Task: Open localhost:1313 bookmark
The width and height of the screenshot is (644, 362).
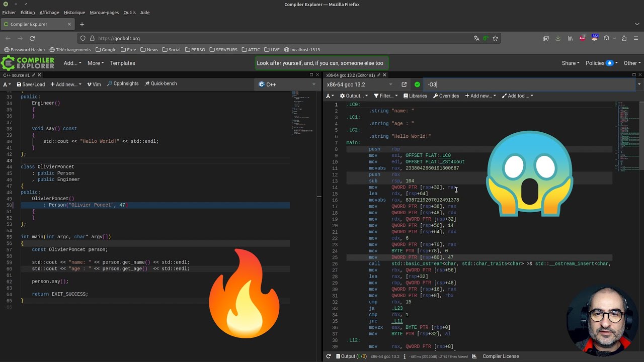Action: [x=302, y=50]
